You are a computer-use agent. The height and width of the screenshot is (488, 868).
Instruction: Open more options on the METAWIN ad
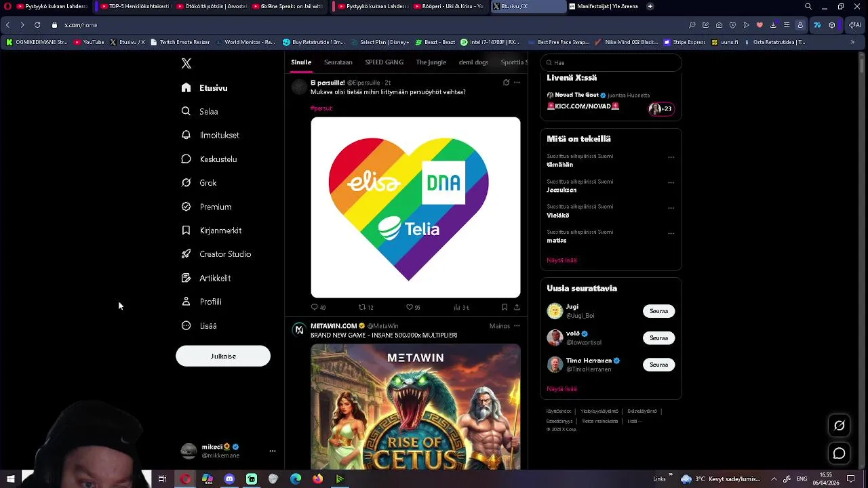[x=517, y=326]
